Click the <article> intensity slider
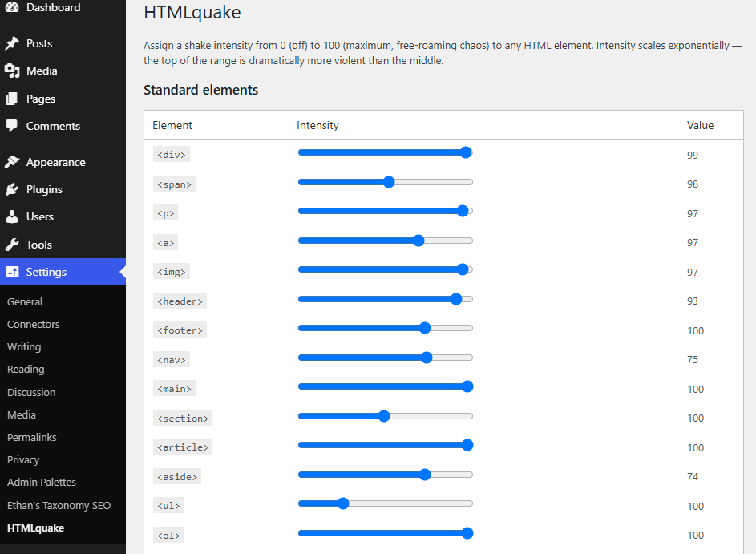 (386, 445)
